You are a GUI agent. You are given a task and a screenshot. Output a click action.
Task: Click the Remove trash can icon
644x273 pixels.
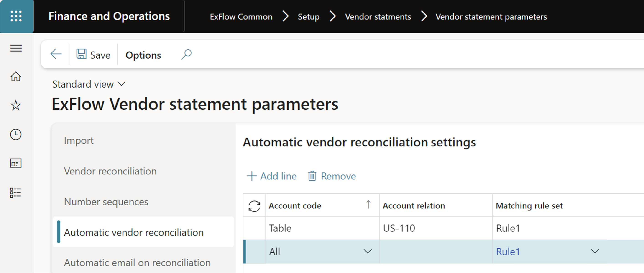[x=312, y=176]
